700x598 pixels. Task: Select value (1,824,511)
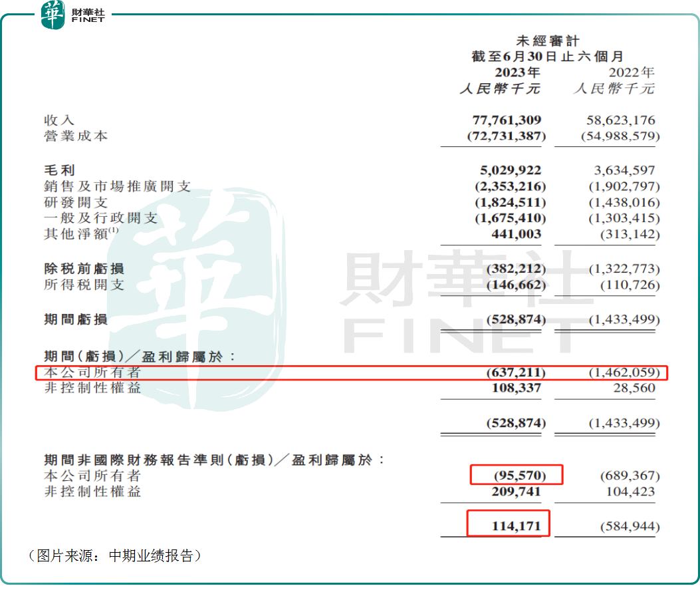point(511,202)
